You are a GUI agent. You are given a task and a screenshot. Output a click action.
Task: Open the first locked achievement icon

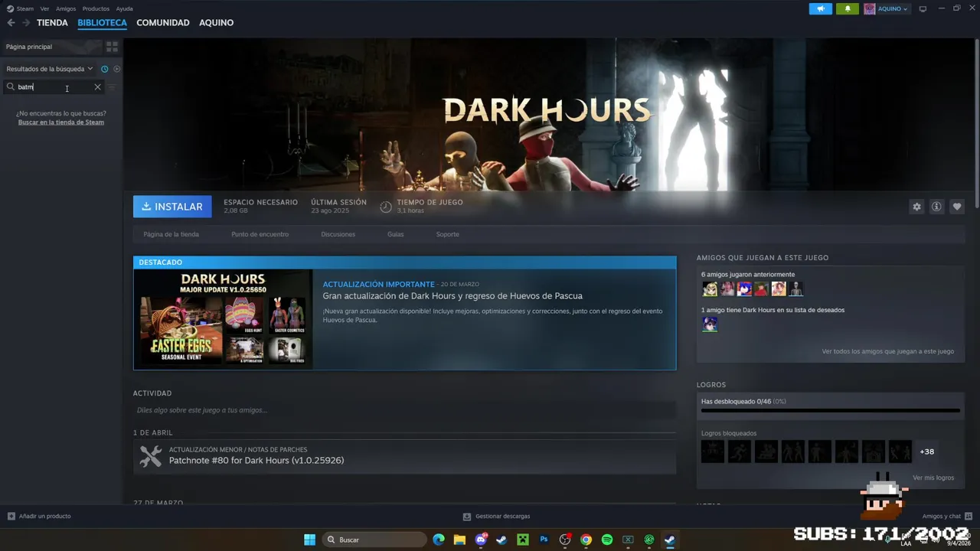click(712, 452)
